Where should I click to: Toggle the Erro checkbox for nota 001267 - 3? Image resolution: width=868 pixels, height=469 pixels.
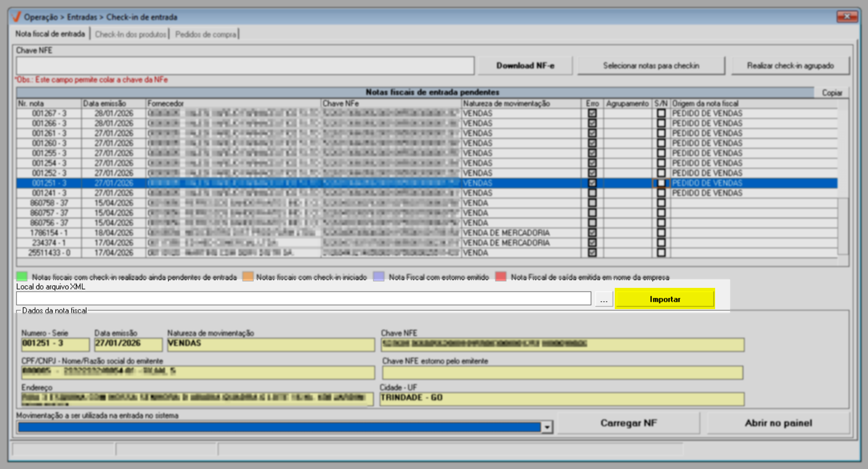pos(592,113)
